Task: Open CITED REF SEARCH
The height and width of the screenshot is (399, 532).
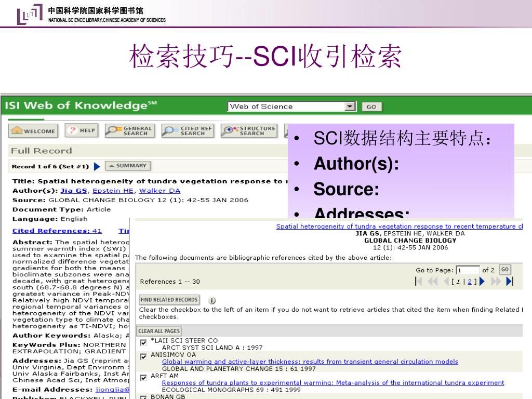Action: click(188, 130)
